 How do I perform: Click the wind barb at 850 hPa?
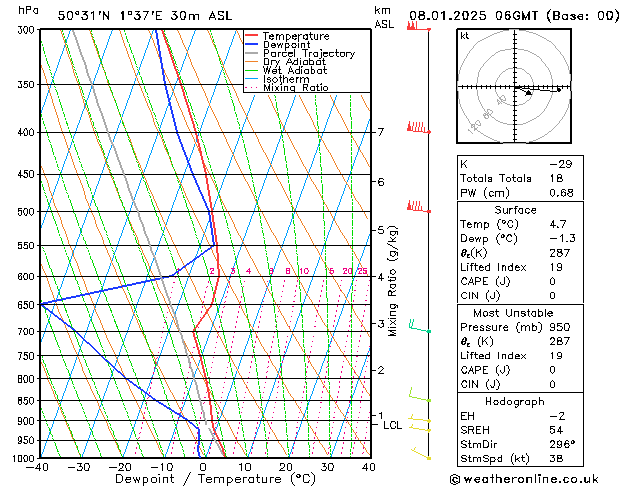420,395
